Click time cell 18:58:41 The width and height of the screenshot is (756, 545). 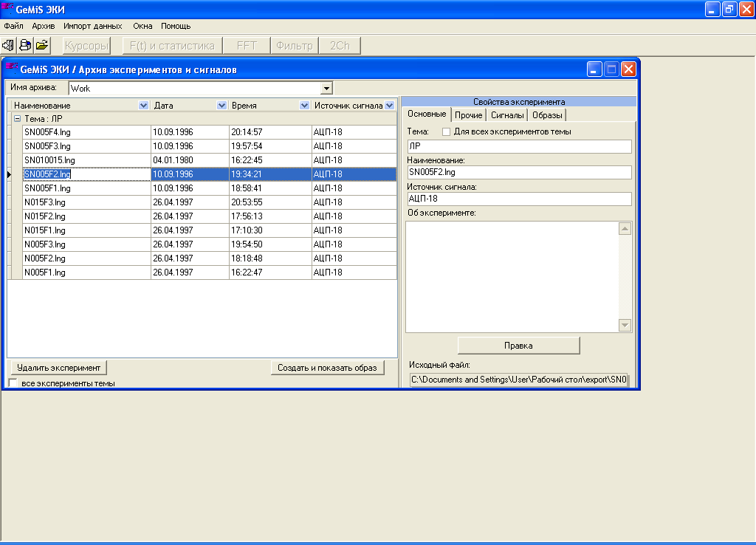coord(270,188)
